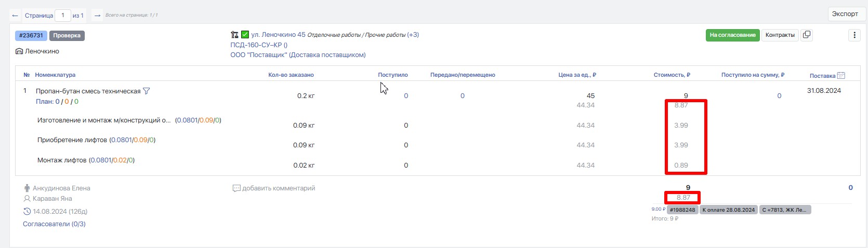Screen dimensions: 868x248
Task: Click the page number input field
Action: (63, 16)
